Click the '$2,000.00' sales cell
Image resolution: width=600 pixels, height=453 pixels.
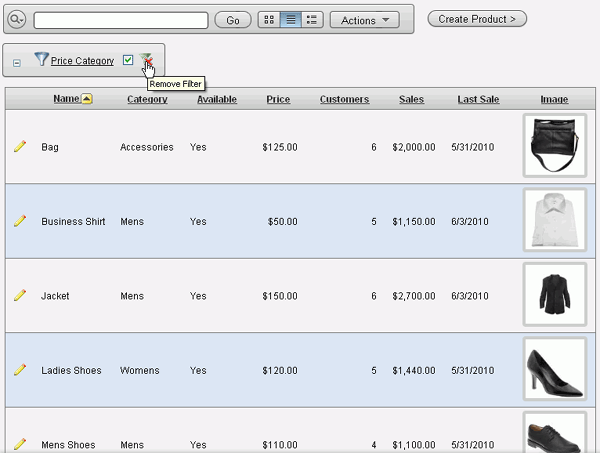pos(414,147)
